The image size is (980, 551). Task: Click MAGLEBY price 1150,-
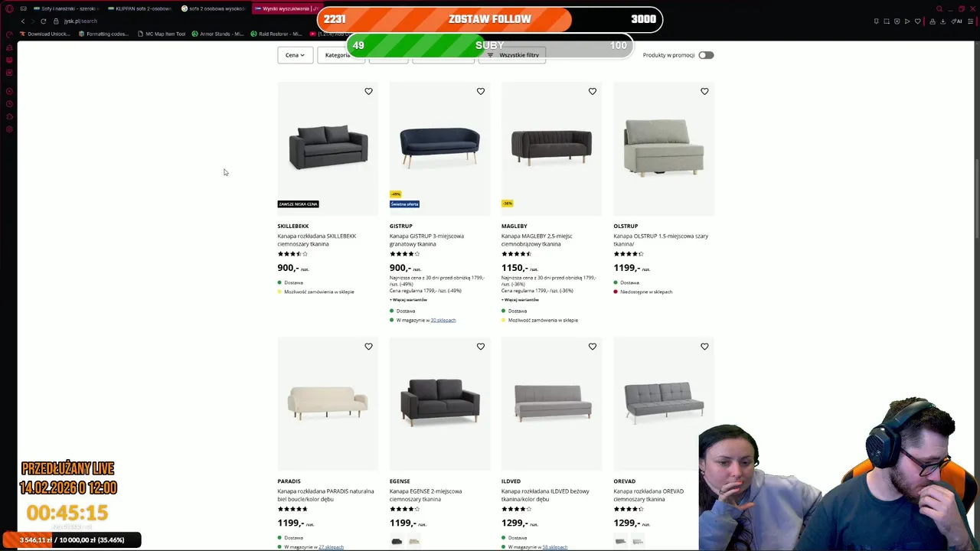tap(514, 268)
